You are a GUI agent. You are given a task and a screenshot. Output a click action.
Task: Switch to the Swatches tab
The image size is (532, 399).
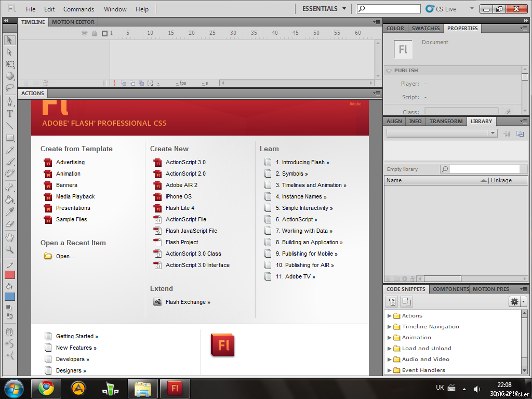[x=425, y=28]
